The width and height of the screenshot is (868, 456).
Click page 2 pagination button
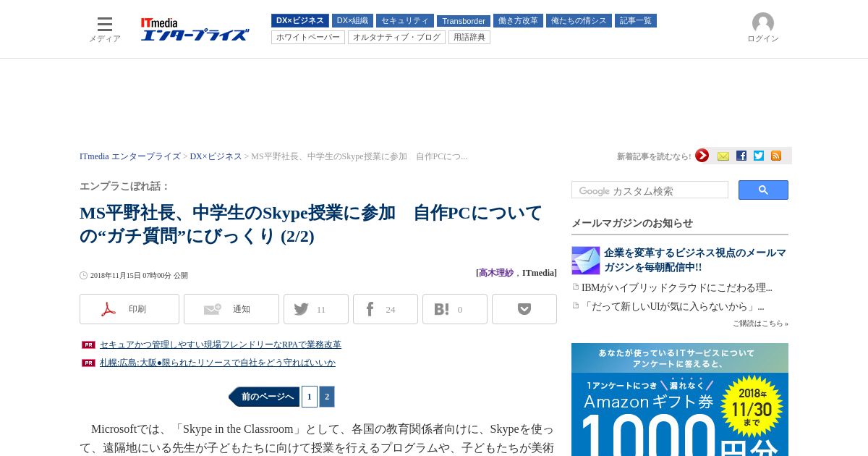pos(327,397)
